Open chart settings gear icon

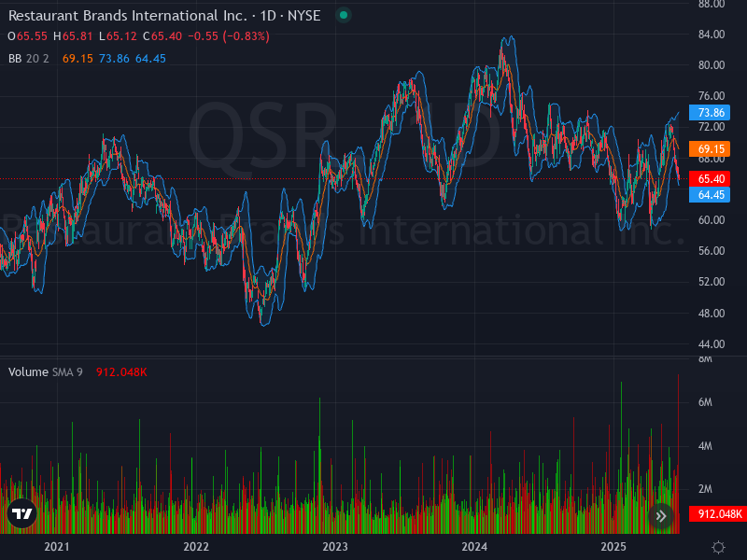click(718, 547)
